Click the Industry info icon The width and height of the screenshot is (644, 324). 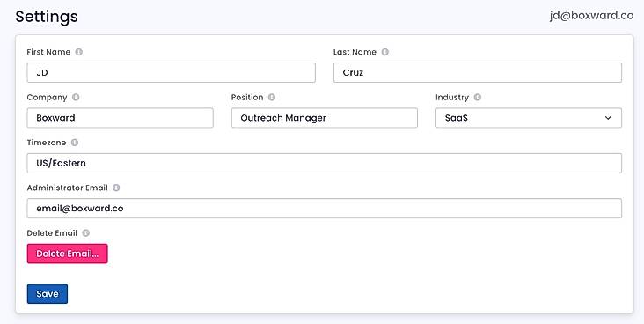tap(477, 97)
